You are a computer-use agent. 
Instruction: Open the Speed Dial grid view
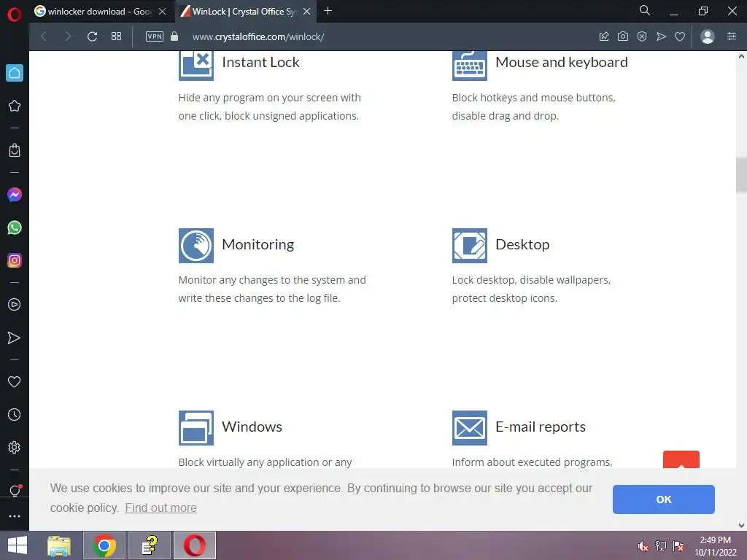click(x=116, y=36)
